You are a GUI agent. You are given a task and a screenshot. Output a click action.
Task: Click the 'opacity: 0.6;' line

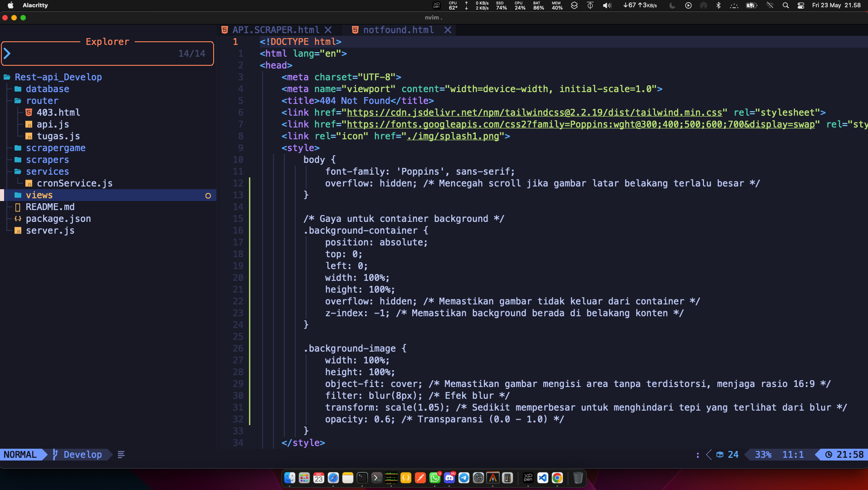click(360, 419)
